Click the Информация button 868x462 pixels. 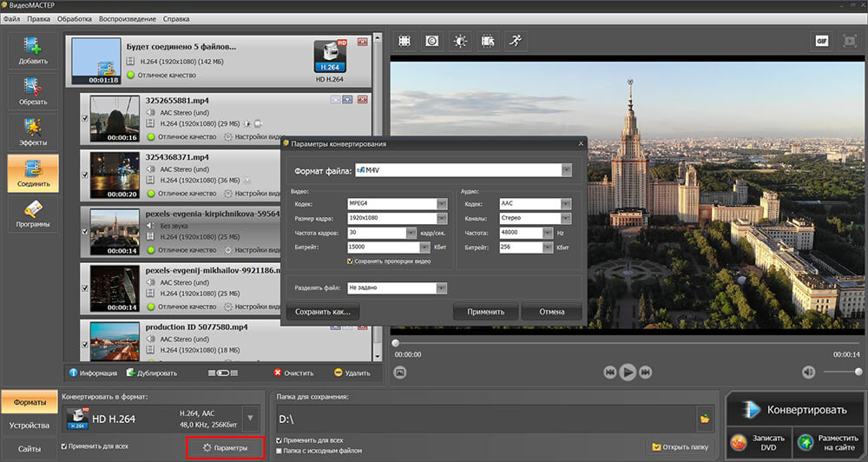(x=93, y=373)
